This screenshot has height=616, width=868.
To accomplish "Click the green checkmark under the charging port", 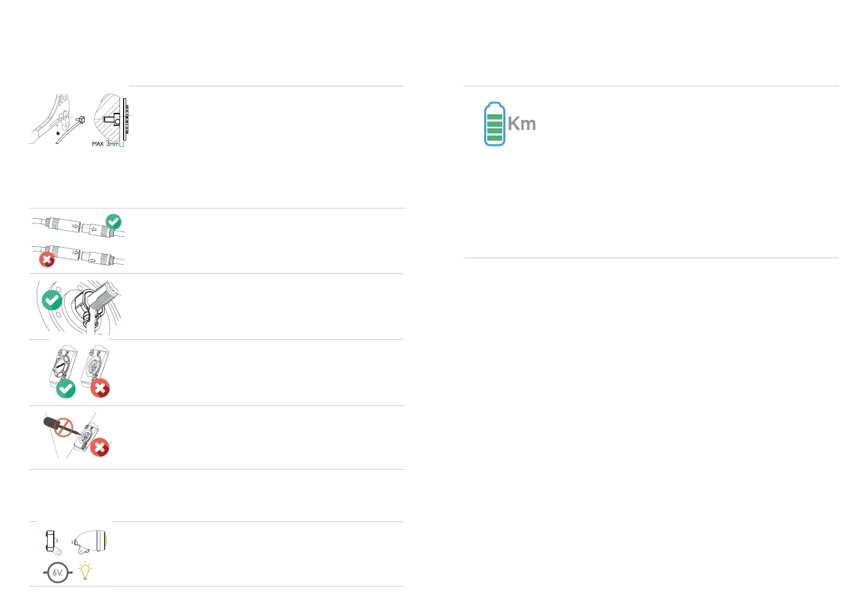I will 66,388.
